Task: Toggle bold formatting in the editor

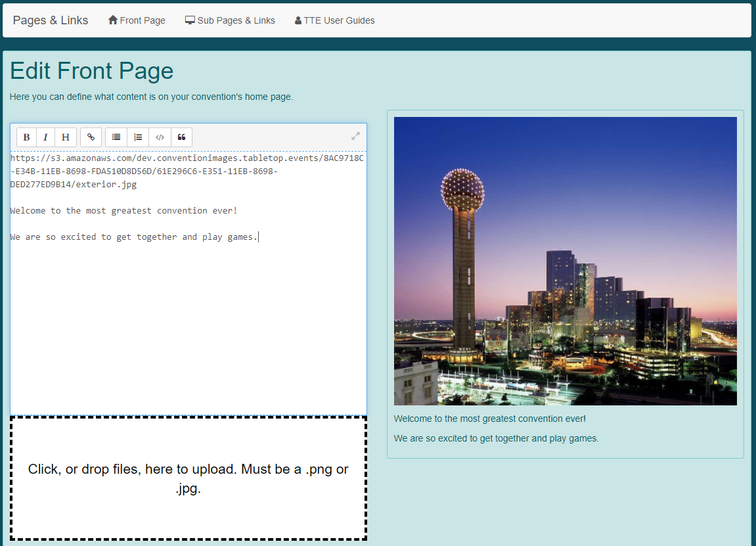Action: pos(26,137)
